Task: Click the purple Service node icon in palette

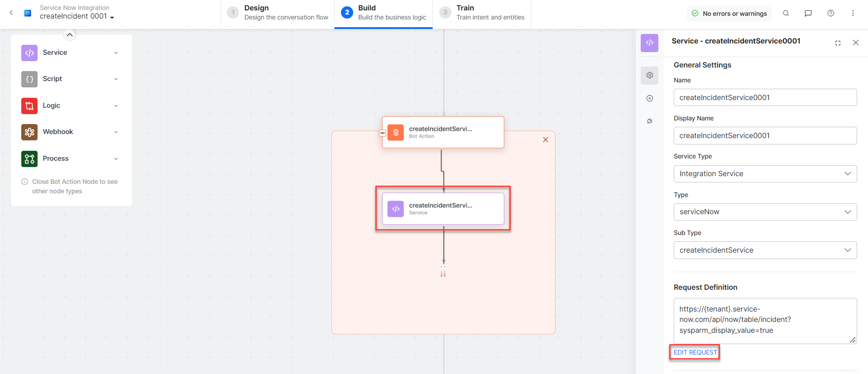Action: tap(29, 53)
